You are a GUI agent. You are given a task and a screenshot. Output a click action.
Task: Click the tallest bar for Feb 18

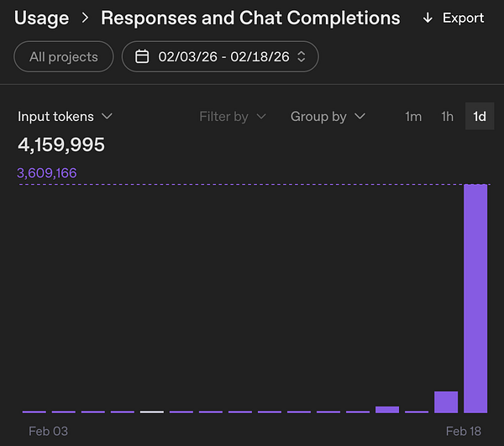pos(475,298)
